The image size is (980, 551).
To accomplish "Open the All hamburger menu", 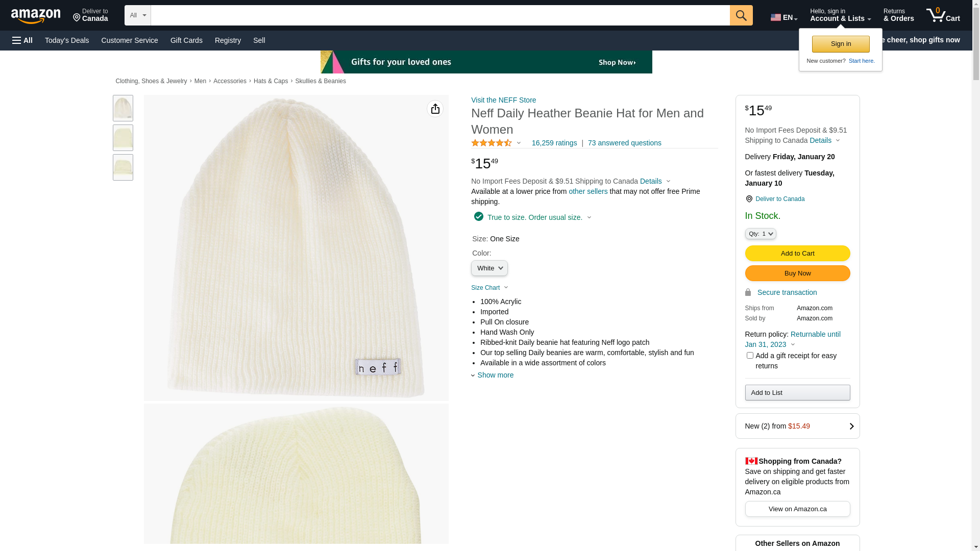I will (22, 40).
